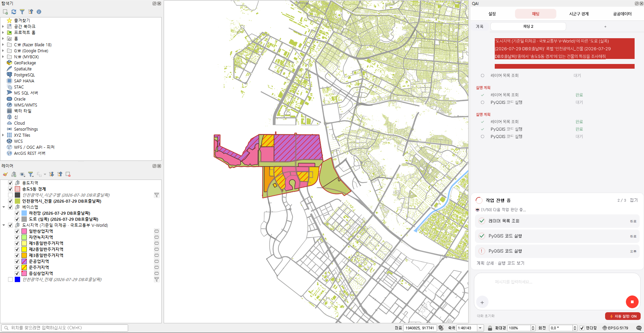The image size is (644, 333).
Task: Open the layer styling panel brush icon
Action: (x=5, y=174)
